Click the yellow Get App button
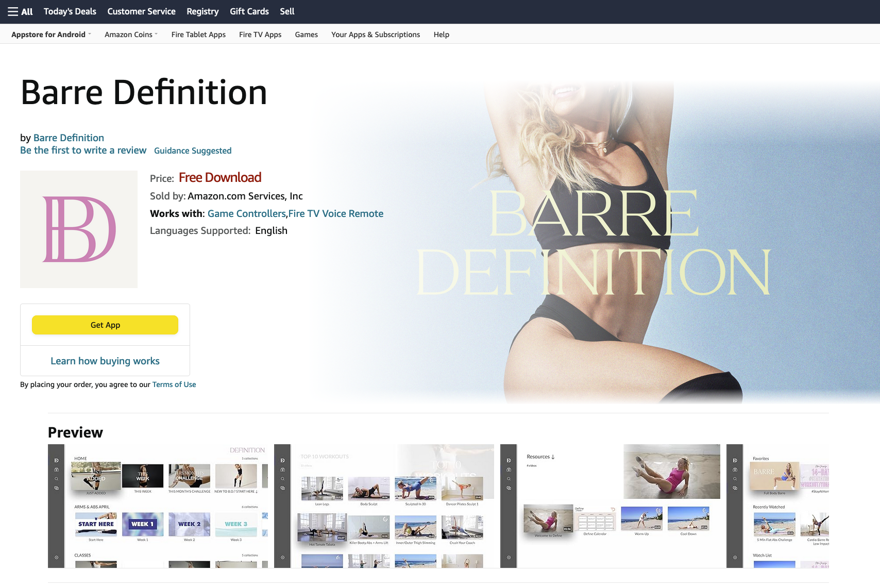This screenshot has height=588, width=880. pyautogui.click(x=105, y=325)
